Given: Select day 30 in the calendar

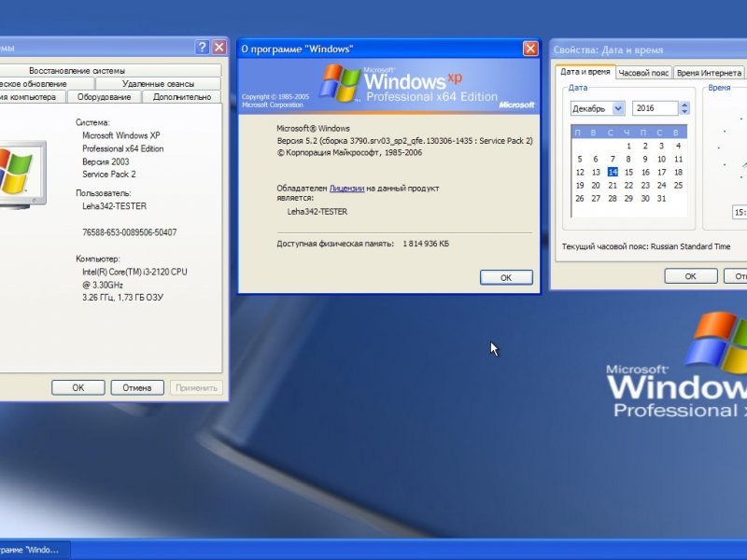Looking at the screenshot, I should coord(645,199).
